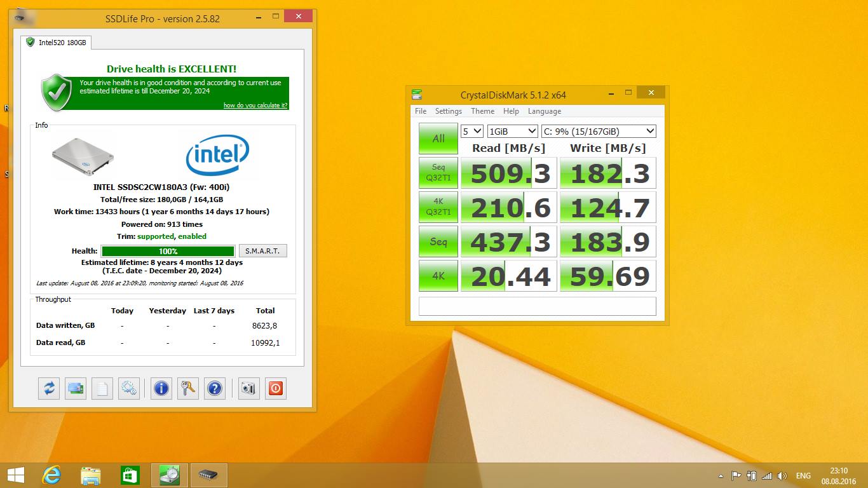
Task: Open help with the question mark icon
Action: [215, 388]
